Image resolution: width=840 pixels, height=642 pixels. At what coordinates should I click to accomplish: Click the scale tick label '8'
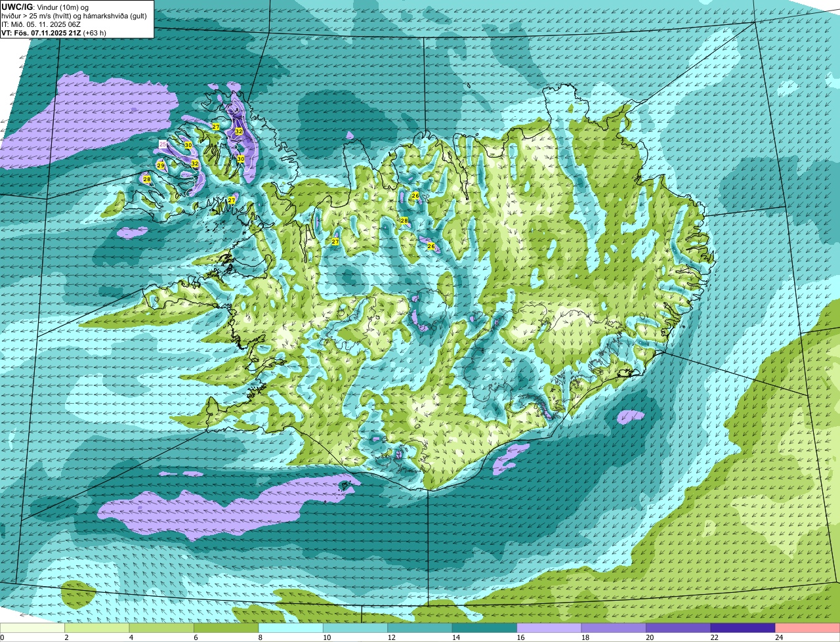tap(260, 637)
